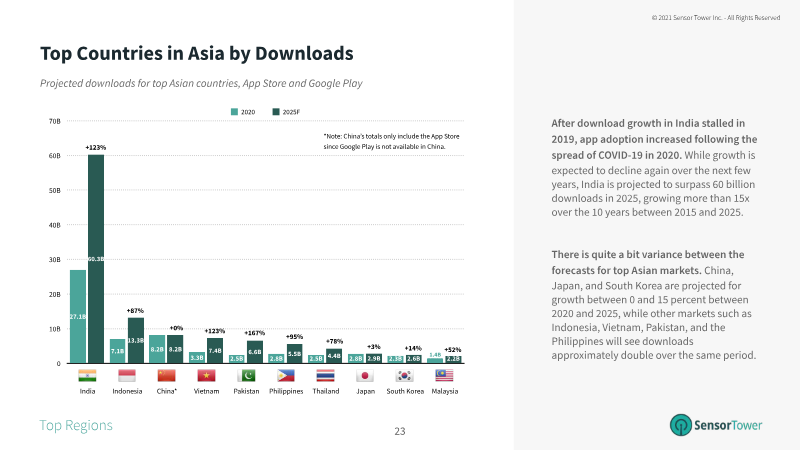
Task: Select the South Korea flag icon
Action: point(405,376)
